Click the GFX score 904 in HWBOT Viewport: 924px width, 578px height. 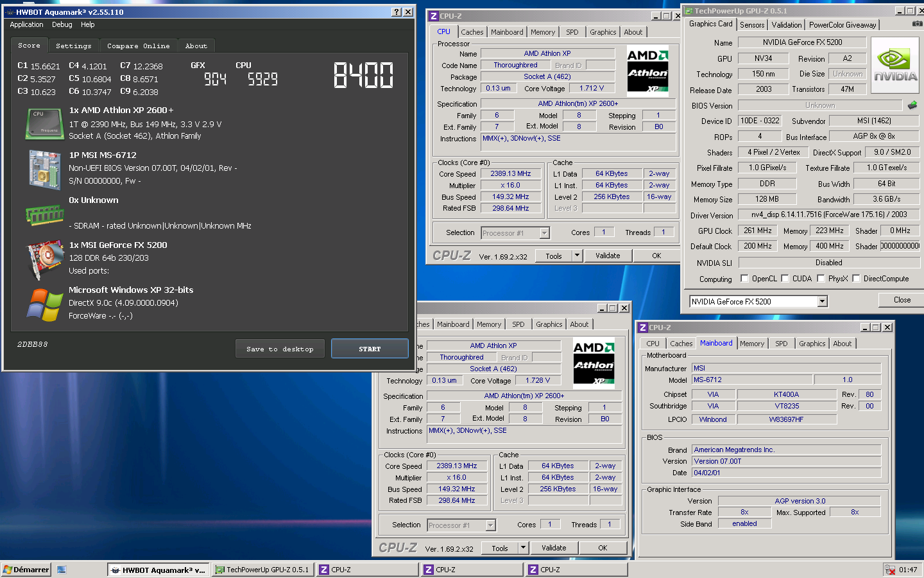(x=215, y=79)
